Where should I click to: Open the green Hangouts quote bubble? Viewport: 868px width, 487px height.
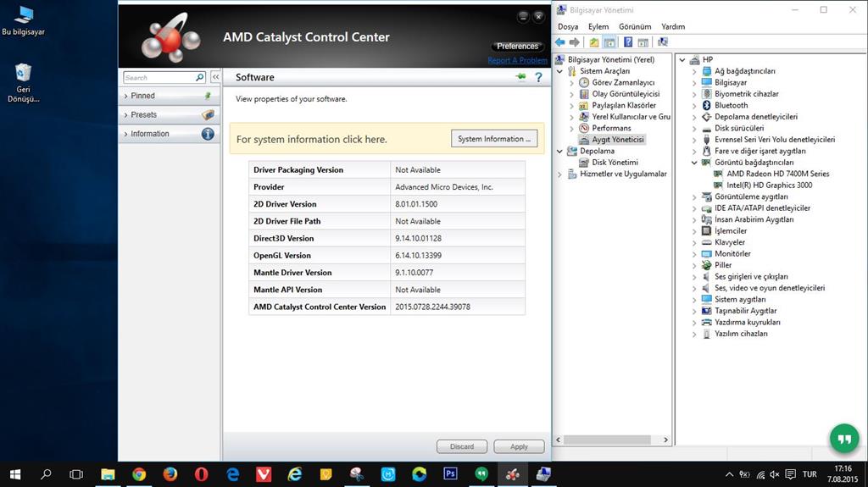[844, 439]
